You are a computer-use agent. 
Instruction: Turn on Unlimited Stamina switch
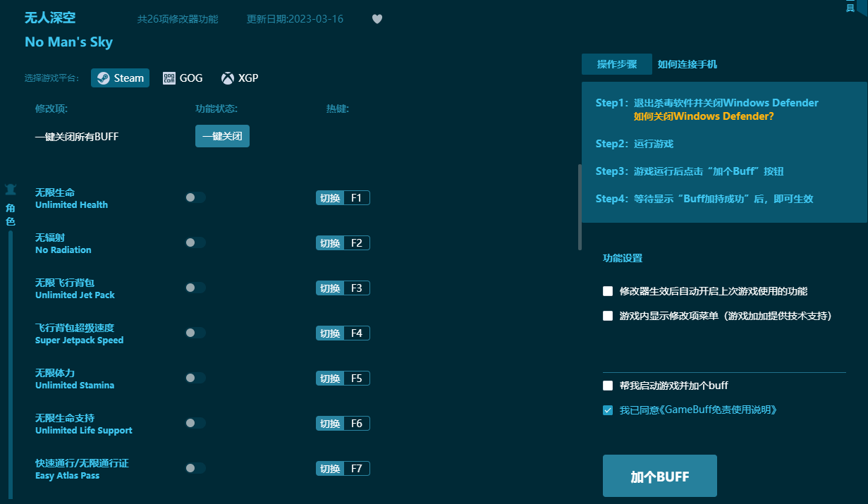click(195, 378)
